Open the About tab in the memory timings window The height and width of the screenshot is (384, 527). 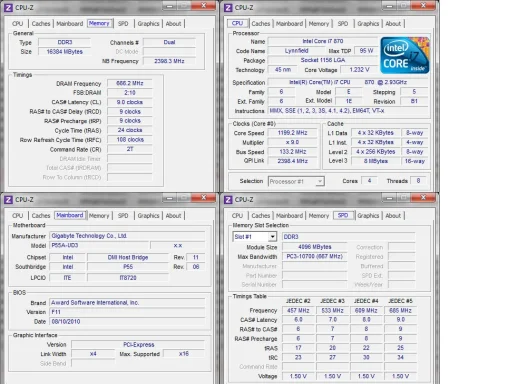(173, 24)
